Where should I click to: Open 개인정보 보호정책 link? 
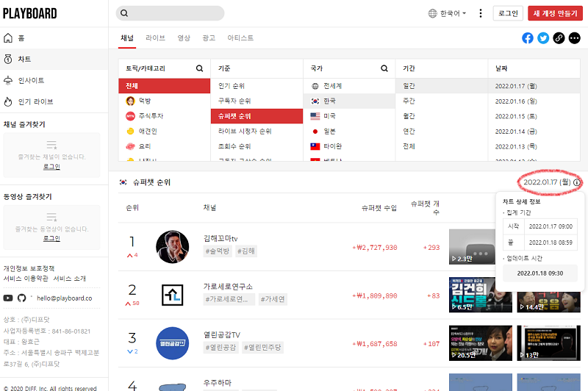(29, 268)
